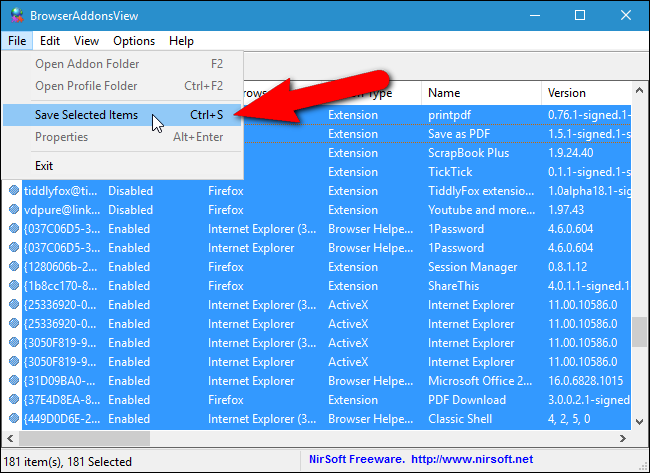Minimize the BrowserAddonsView window
650x473 pixels.
535,15
